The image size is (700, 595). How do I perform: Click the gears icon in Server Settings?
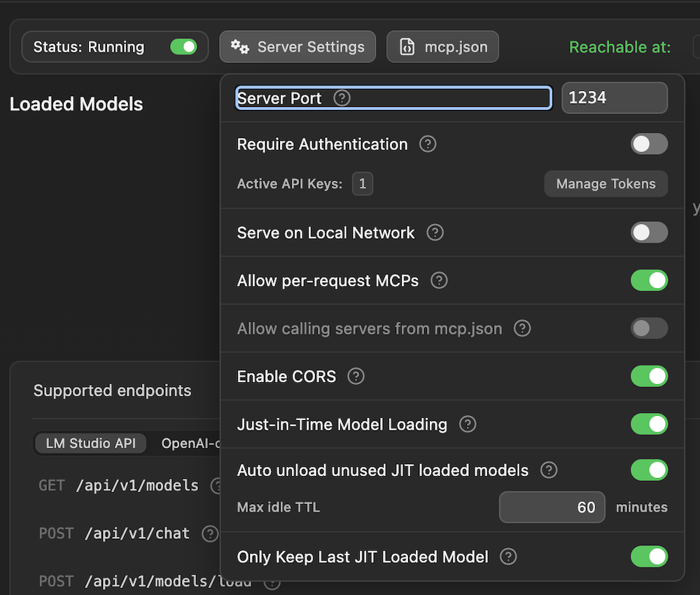[239, 47]
